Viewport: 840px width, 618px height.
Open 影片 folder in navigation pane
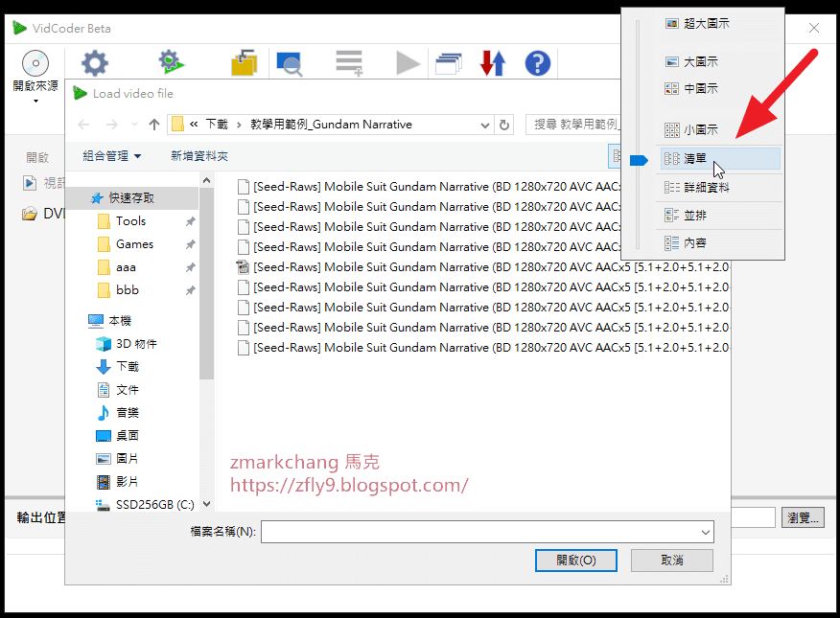click(128, 482)
